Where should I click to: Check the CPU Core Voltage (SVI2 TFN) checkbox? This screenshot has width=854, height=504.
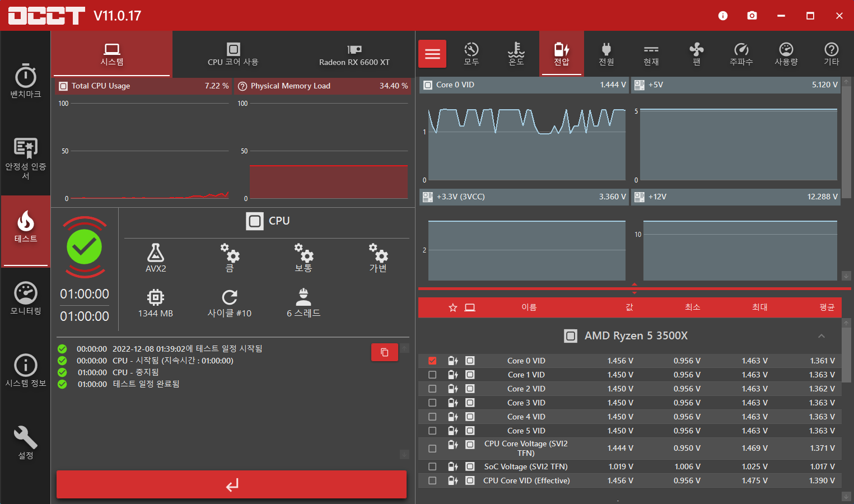[x=432, y=449]
